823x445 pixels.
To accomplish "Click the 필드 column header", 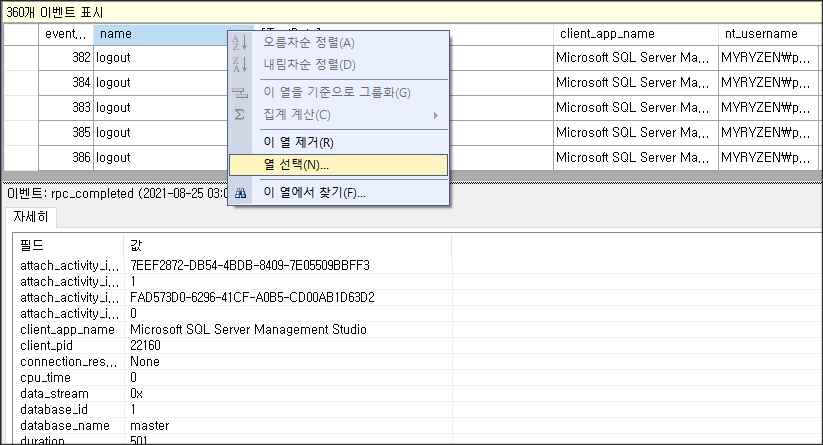I will (68, 245).
